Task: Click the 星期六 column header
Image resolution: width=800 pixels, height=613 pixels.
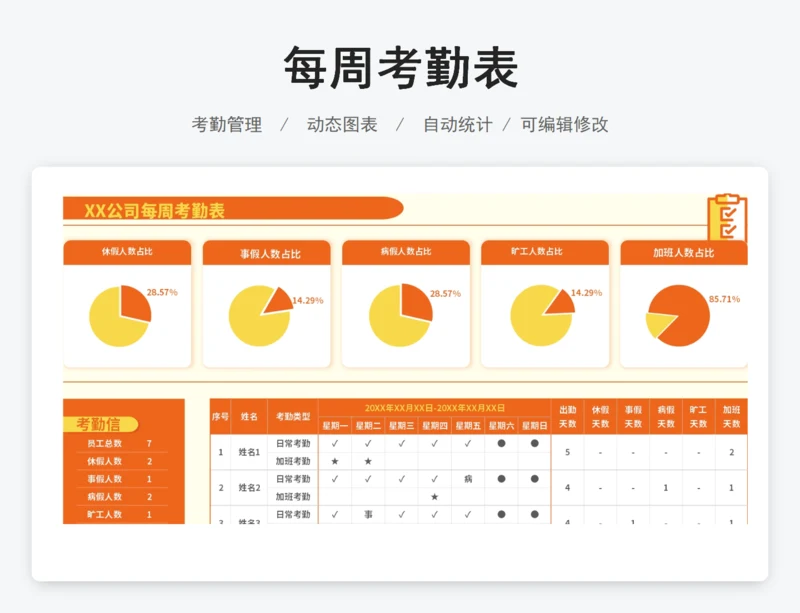Action: click(x=502, y=426)
